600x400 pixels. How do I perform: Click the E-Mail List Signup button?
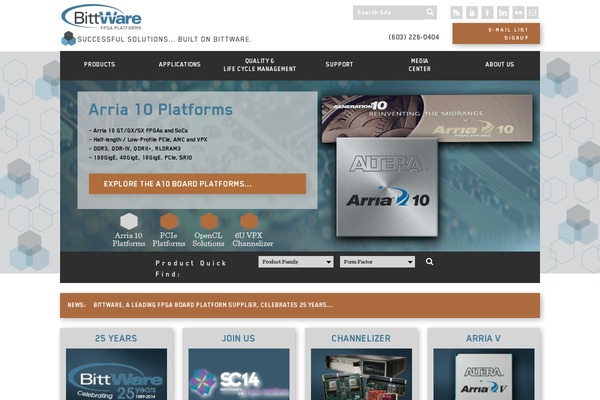pyautogui.click(x=496, y=34)
